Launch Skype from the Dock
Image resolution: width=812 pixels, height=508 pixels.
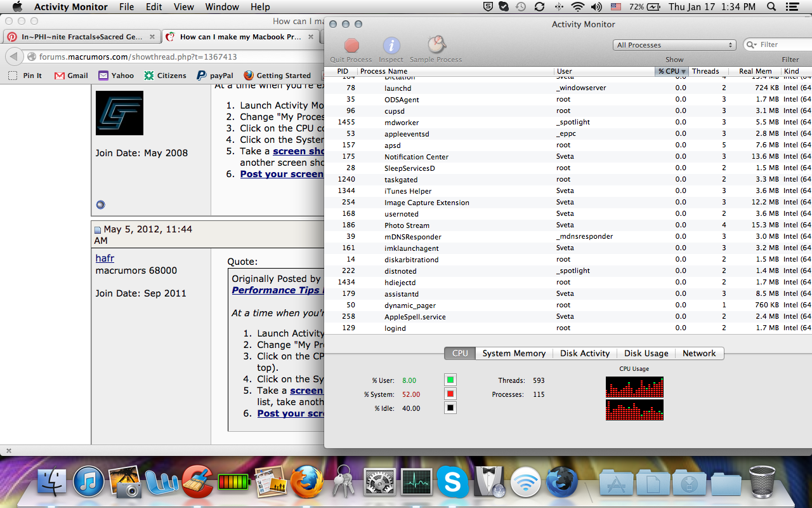[452, 482]
